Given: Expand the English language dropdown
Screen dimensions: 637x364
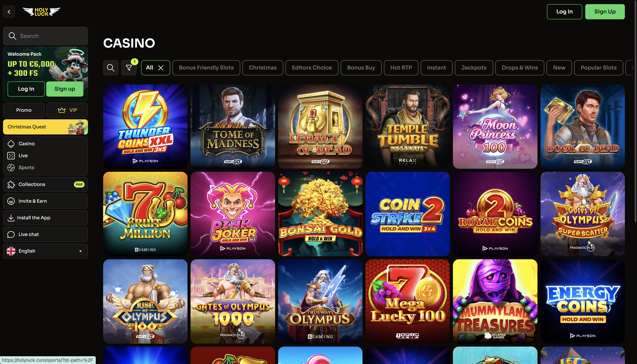Looking at the screenshot, I should [45, 251].
